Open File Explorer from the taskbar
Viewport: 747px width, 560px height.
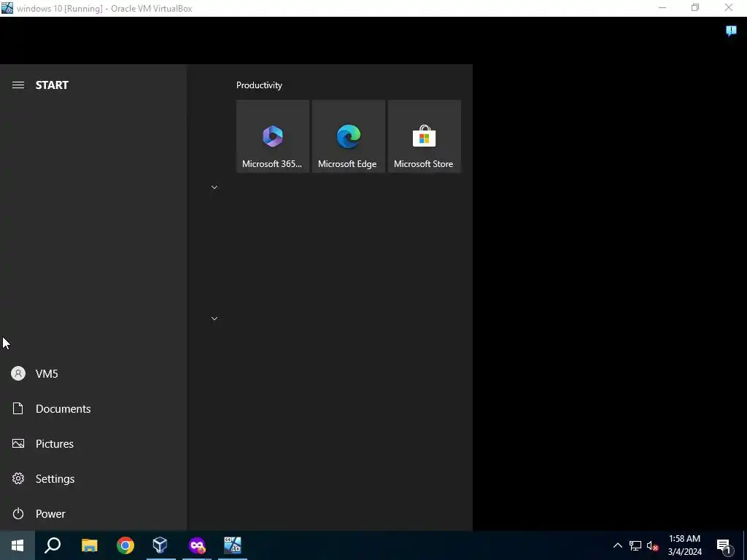[89, 545]
